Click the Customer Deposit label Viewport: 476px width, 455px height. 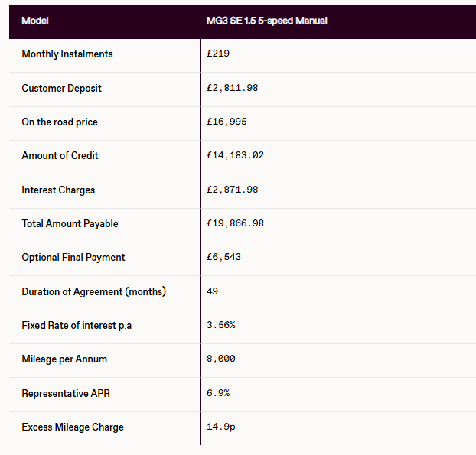62,88
